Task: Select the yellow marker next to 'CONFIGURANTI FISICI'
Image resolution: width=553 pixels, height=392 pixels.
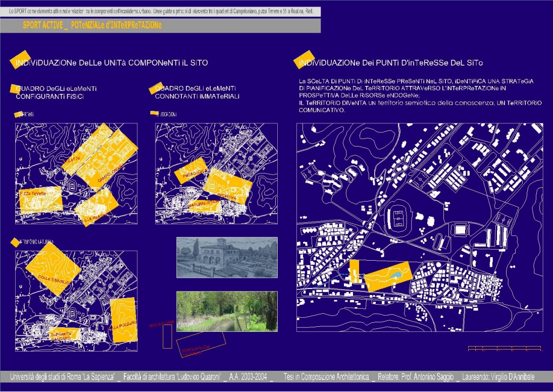Action: tap(17, 89)
